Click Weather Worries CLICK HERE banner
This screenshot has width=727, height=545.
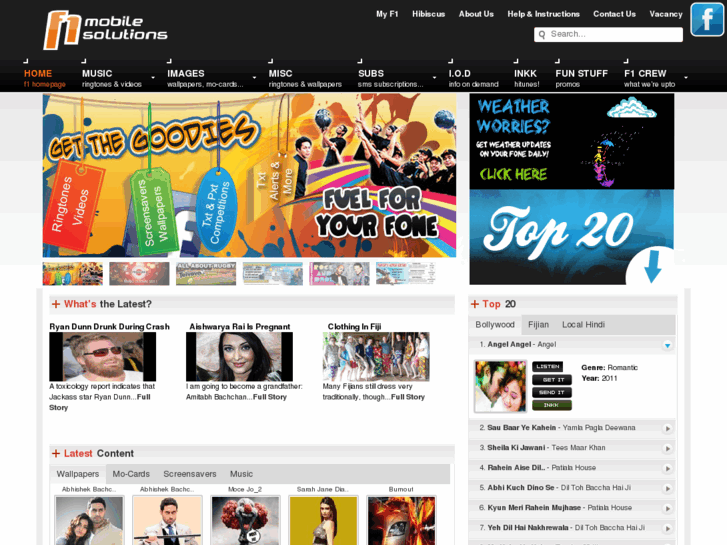[x=572, y=141]
